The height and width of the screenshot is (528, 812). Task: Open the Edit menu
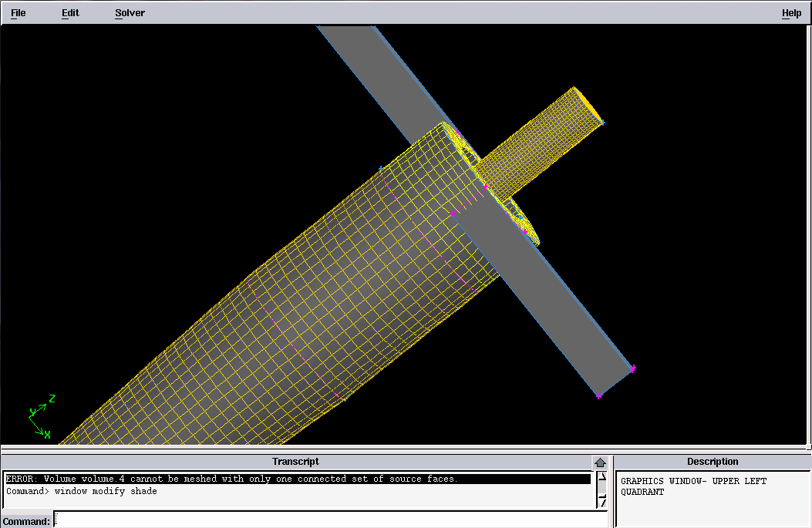(70, 13)
